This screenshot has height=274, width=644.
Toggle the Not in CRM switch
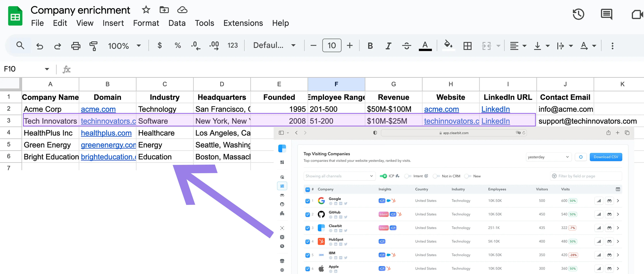[436, 176]
